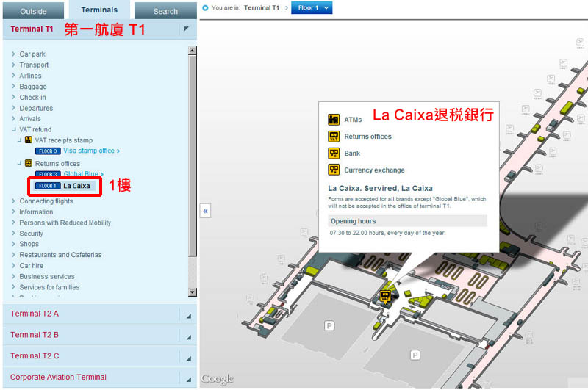The height and width of the screenshot is (390, 588).
Task: Switch to the Outside tab
Action: pos(33,11)
